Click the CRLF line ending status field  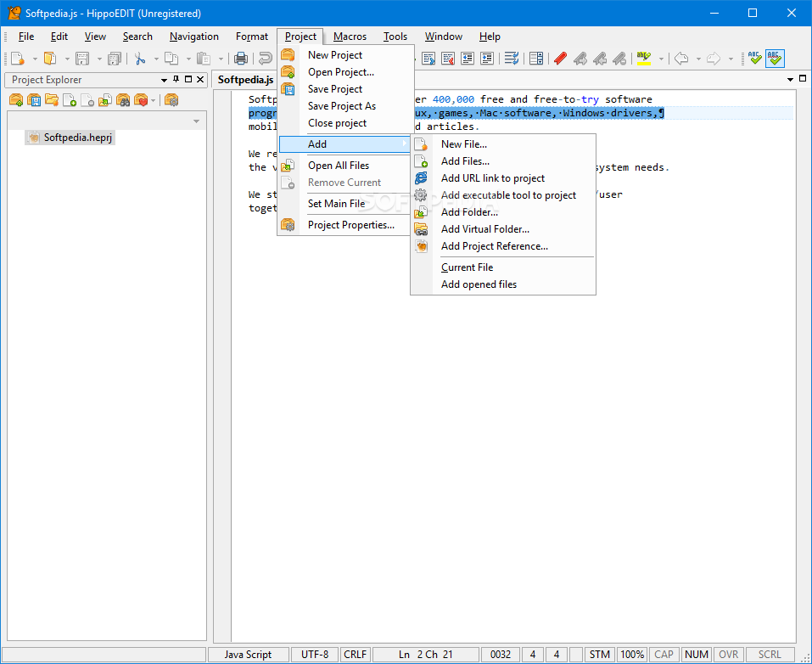pos(356,654)
